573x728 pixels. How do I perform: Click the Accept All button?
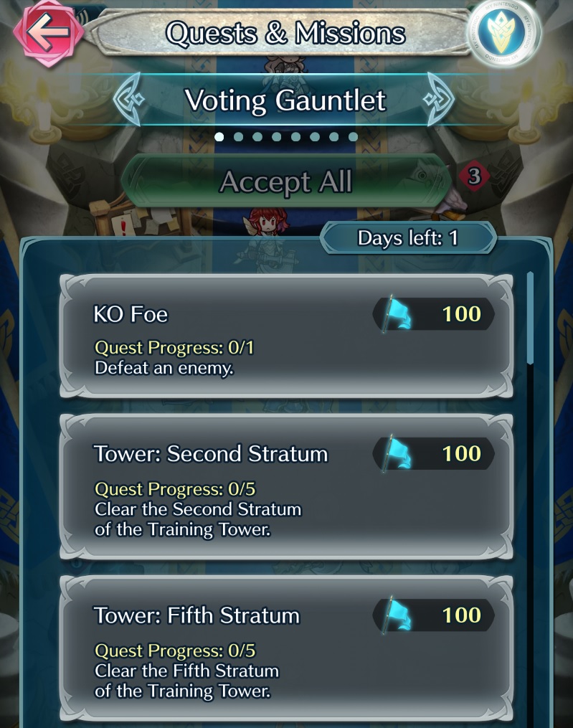pos(286,181)
